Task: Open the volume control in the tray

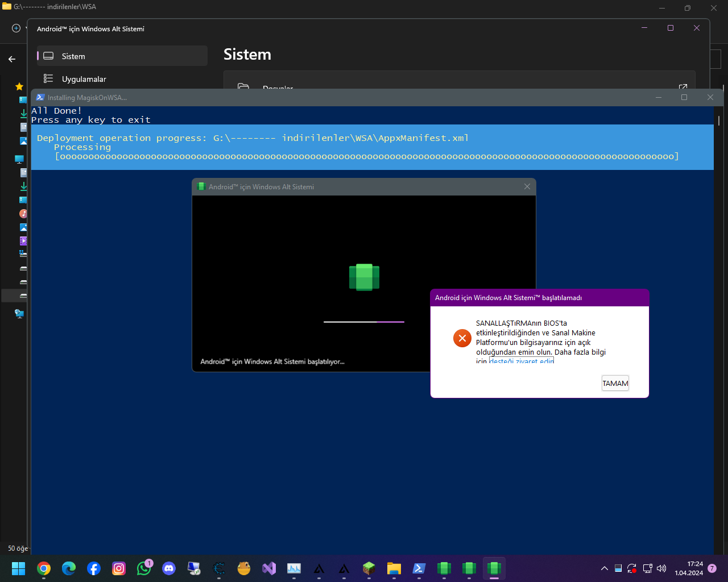Action: [661, 568]
